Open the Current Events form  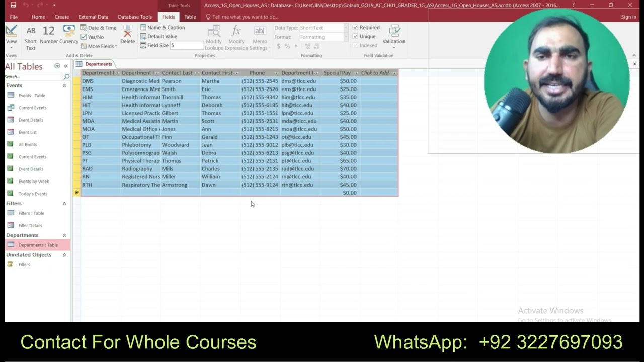click(x=32, y=108)
